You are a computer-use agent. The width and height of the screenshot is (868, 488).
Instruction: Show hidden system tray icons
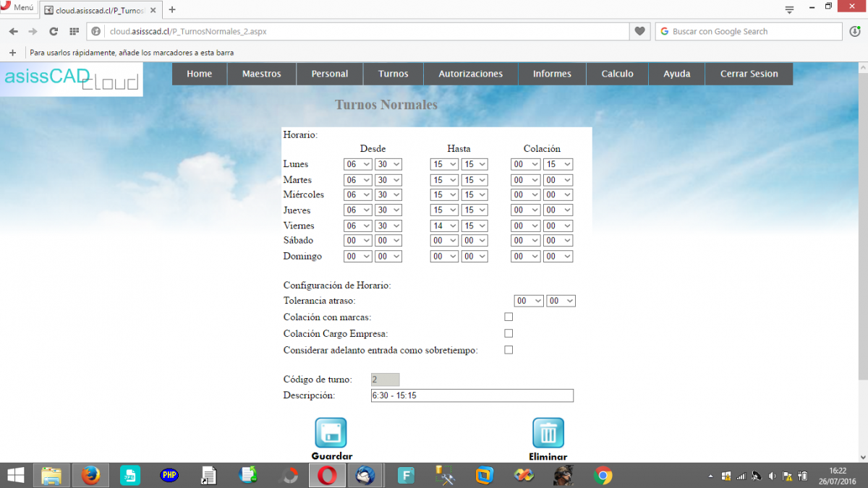pyautogui.click(x=711, y=476)
